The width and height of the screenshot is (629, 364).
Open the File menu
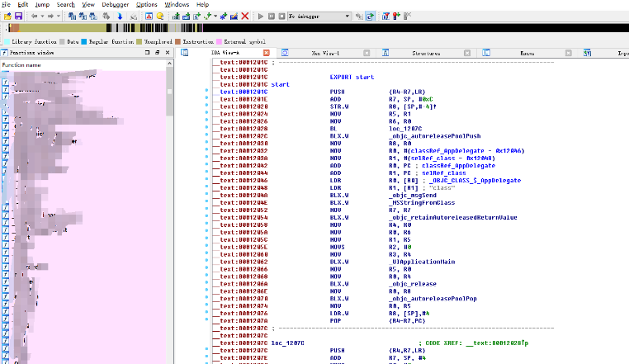point(5,4)
